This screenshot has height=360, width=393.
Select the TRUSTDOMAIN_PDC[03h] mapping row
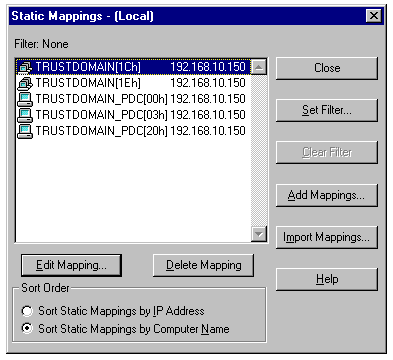tap(133, 115)
